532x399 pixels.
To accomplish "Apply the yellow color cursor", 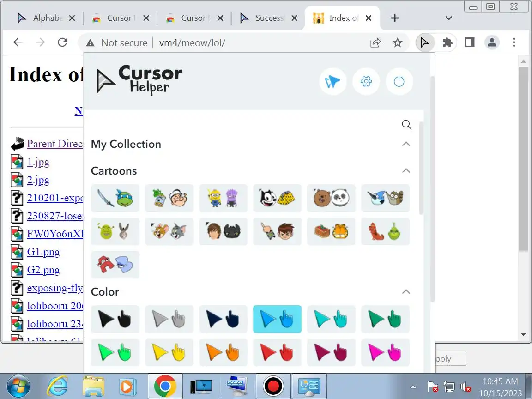I will [x=169, y=352].
